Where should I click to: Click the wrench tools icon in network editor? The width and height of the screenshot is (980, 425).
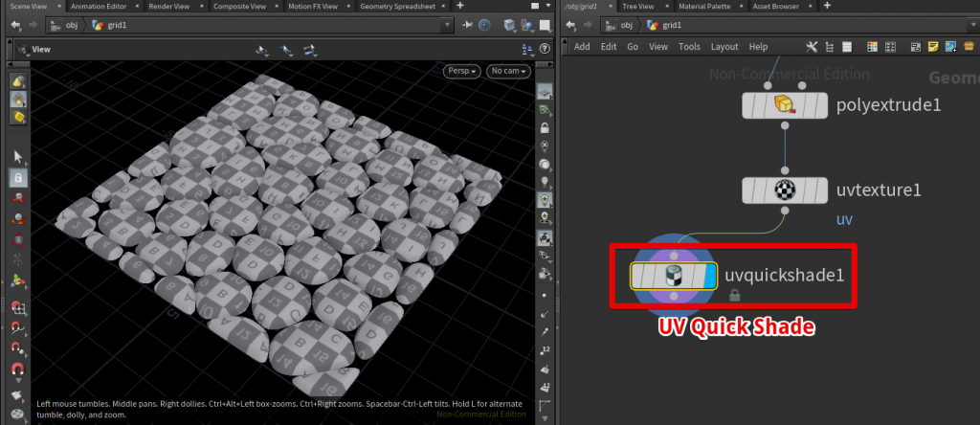pyautogui.click(x=812, y=46)
